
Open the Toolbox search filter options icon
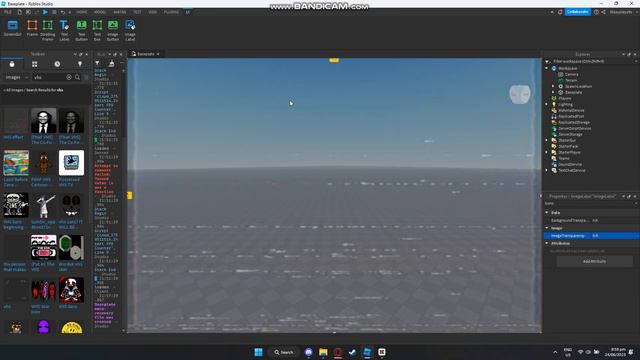pos(86,77)
